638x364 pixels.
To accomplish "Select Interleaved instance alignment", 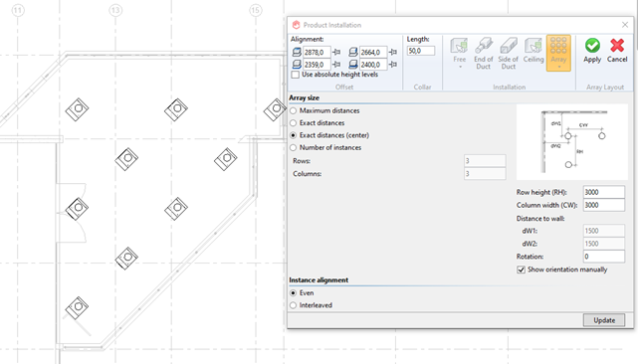I will coord(293,305).
